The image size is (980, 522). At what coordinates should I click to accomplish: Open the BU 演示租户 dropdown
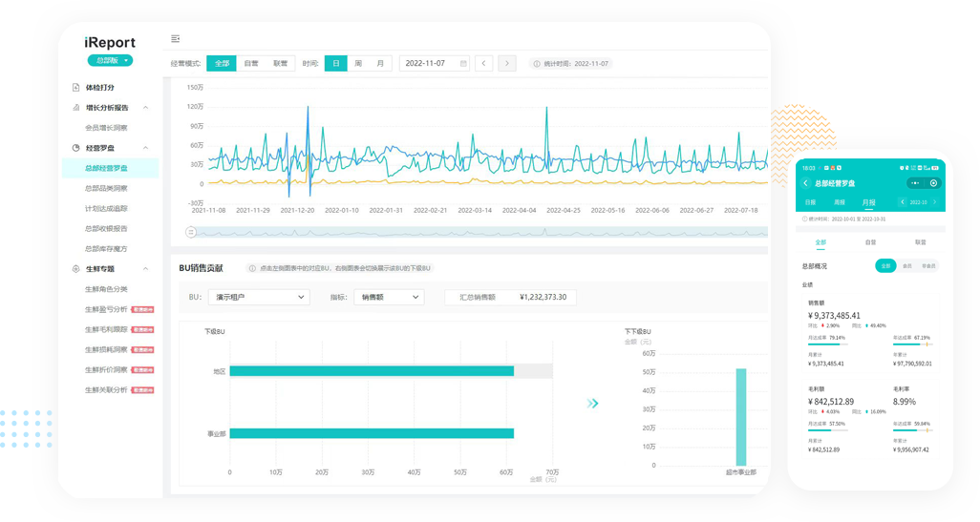(x=259, y=297)
